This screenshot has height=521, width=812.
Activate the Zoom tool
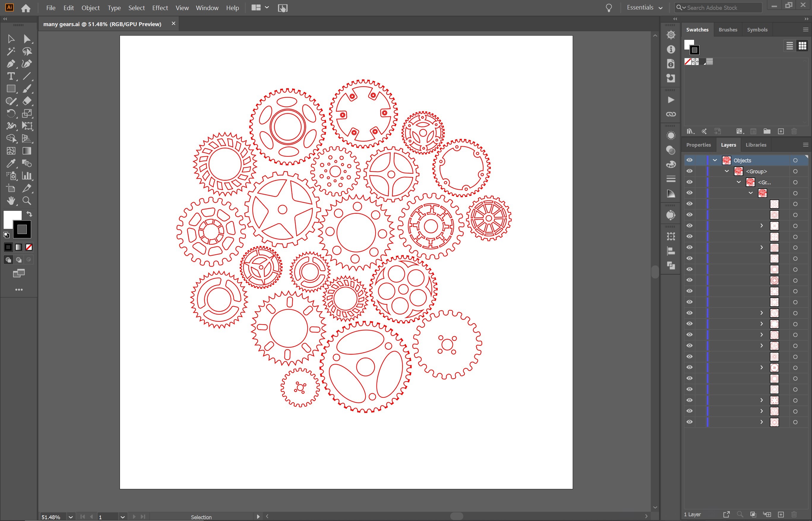(27, 201)
